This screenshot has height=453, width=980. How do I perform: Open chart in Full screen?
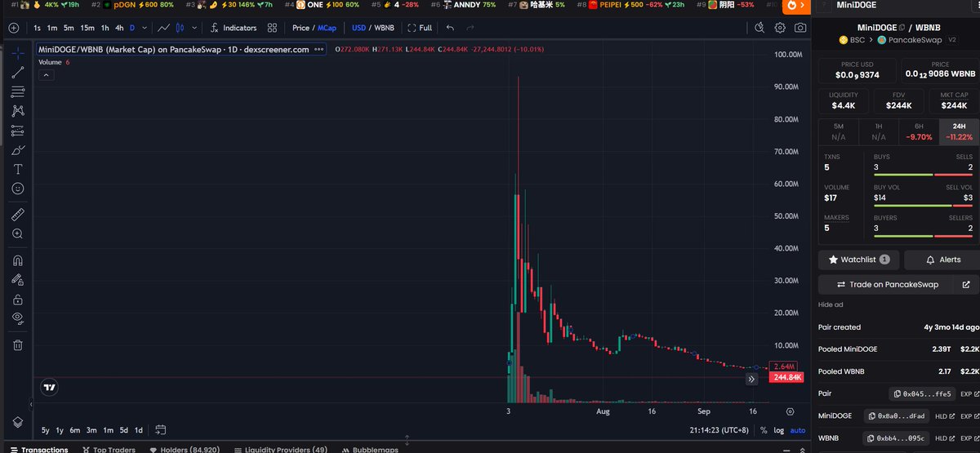click(420, 28)
